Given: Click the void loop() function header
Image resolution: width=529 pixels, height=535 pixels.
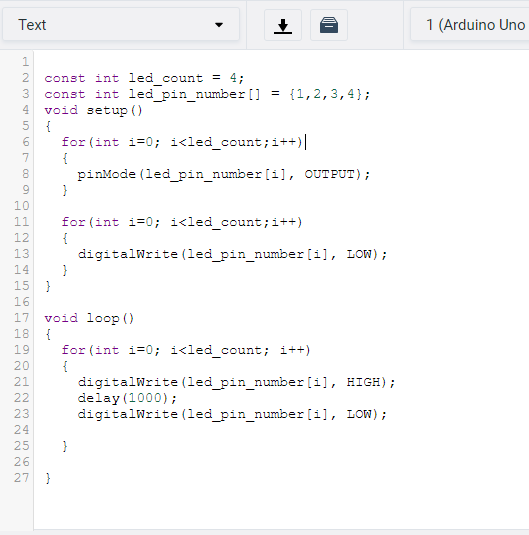Looking at the screenshot, I should tap(89, 318).
